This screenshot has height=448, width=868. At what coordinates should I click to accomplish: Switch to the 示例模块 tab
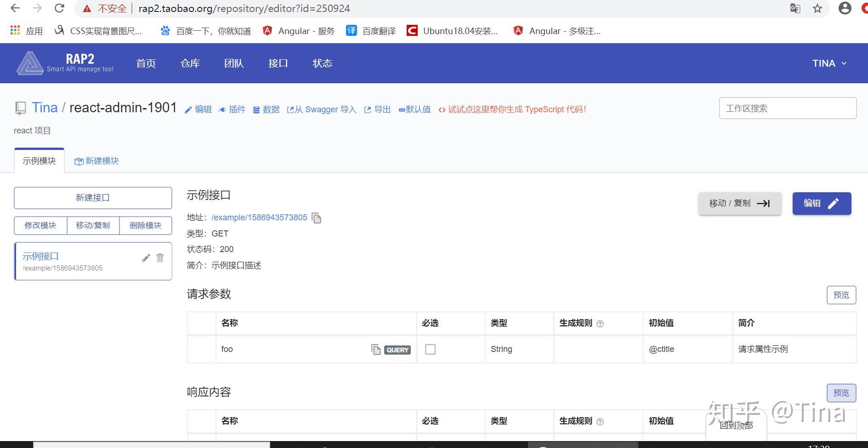(x=39, y=161)
